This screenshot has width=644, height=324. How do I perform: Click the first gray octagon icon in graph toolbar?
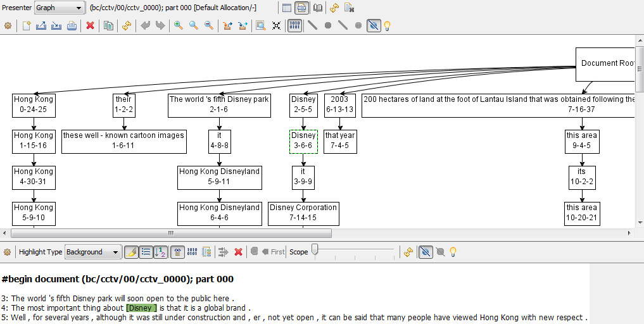(x=328, y=26)
